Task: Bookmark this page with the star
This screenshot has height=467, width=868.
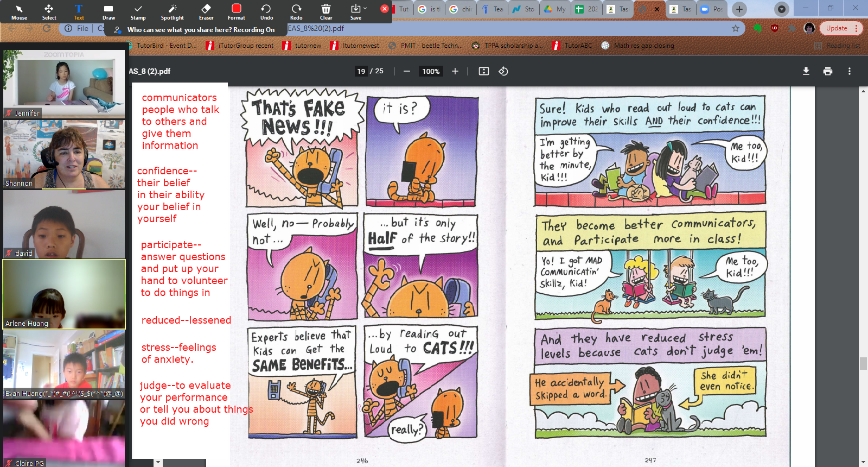Action: point(736,28)
